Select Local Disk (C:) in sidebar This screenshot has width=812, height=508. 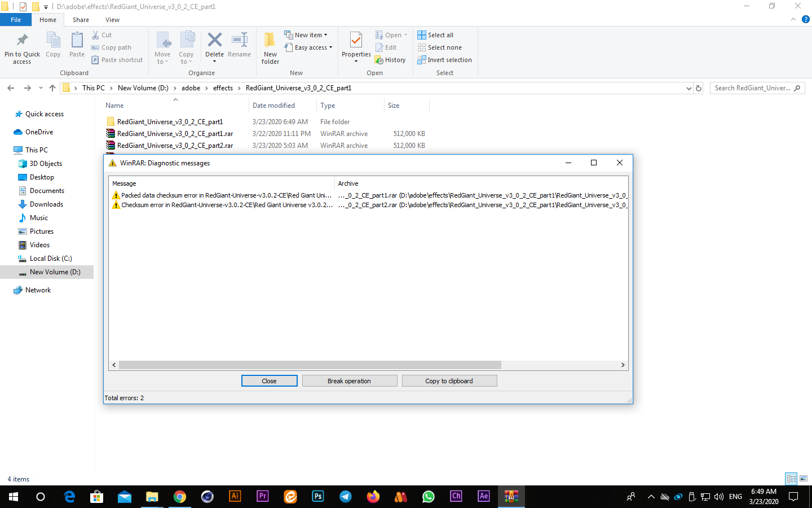(x=51, y=259)
